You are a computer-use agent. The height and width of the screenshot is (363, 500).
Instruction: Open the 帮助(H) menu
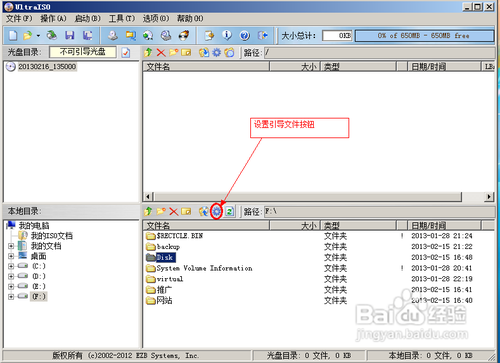[x=190, y=18]
